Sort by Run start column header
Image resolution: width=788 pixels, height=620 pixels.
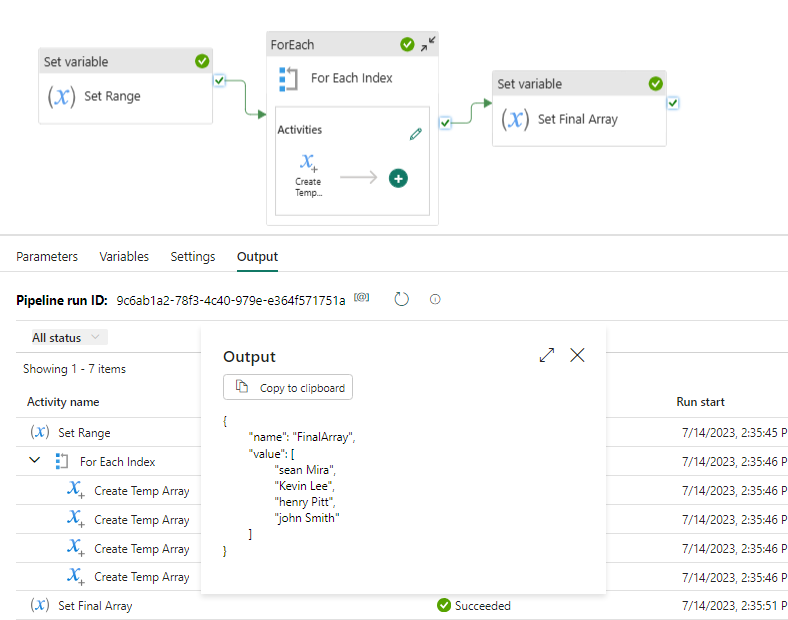click(x=701, y=402)
